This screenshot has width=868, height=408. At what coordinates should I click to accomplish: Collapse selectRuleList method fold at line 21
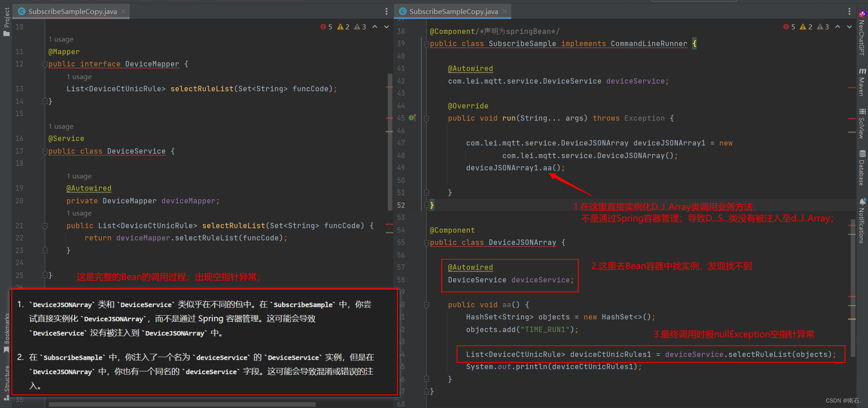click(x=45, y=225)
